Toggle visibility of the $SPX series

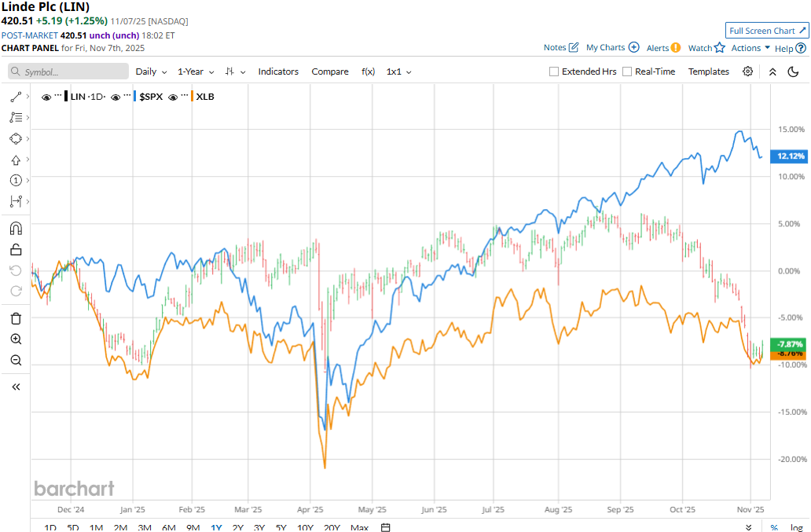tap(116, 97)
